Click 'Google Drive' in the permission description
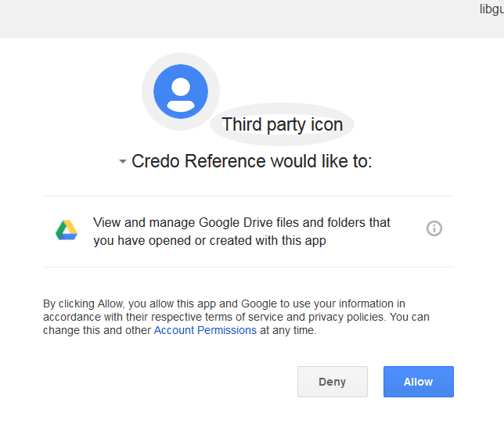The width and height of the screenshot is (504, 431). pos(224,223)
